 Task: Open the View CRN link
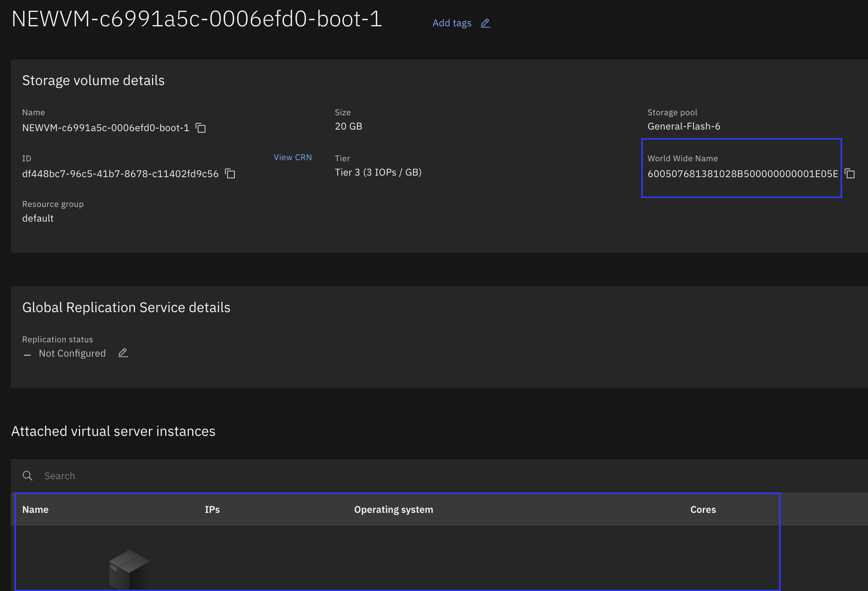tap(293, 157)
